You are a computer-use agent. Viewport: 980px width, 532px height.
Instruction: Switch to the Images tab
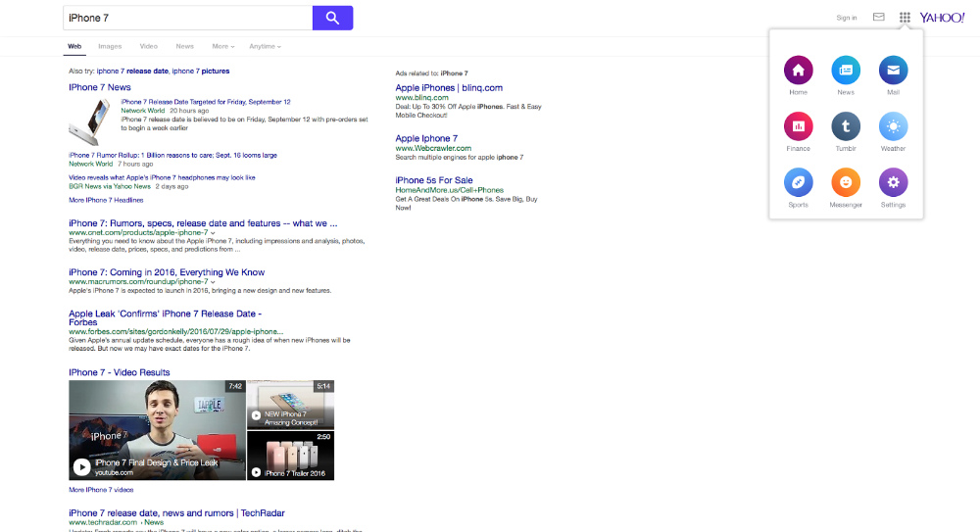click(x=110, y=46)
